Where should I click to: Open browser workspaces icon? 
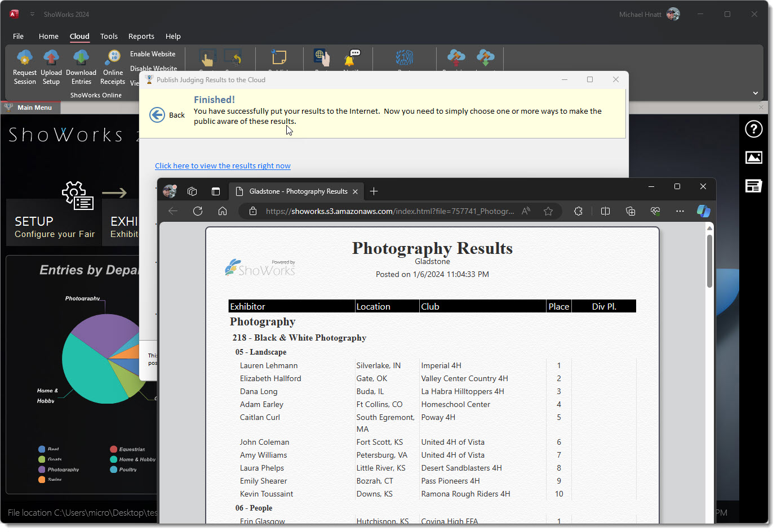[192, 191]
